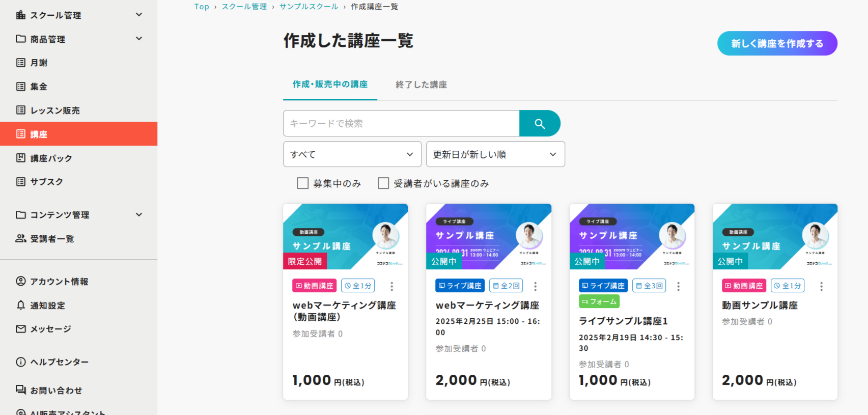Image resolution: width=868 pixels, height=415 pixels.
Task: Check 受講者がいる講座のみ filter
Action: (x=383, y=183)
